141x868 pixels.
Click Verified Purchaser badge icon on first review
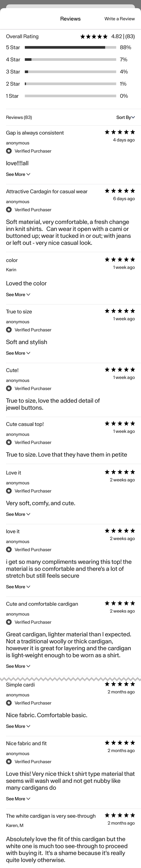point(9,151)
